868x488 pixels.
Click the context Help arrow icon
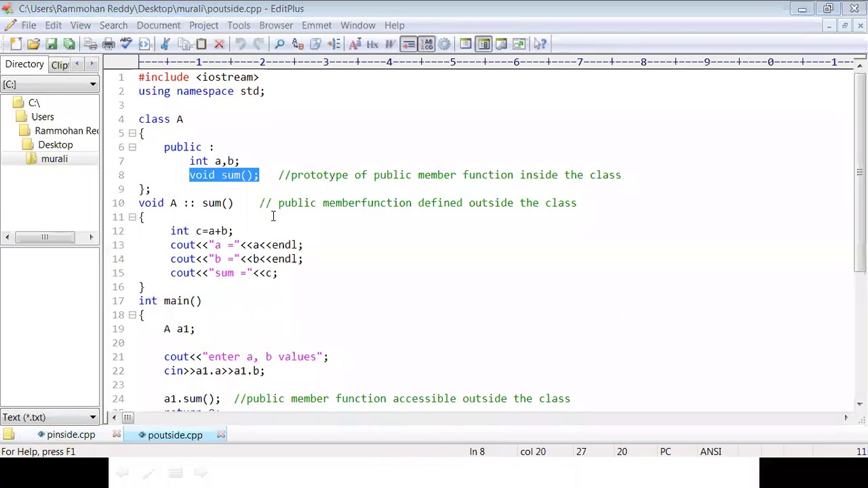tap(540, 44)
